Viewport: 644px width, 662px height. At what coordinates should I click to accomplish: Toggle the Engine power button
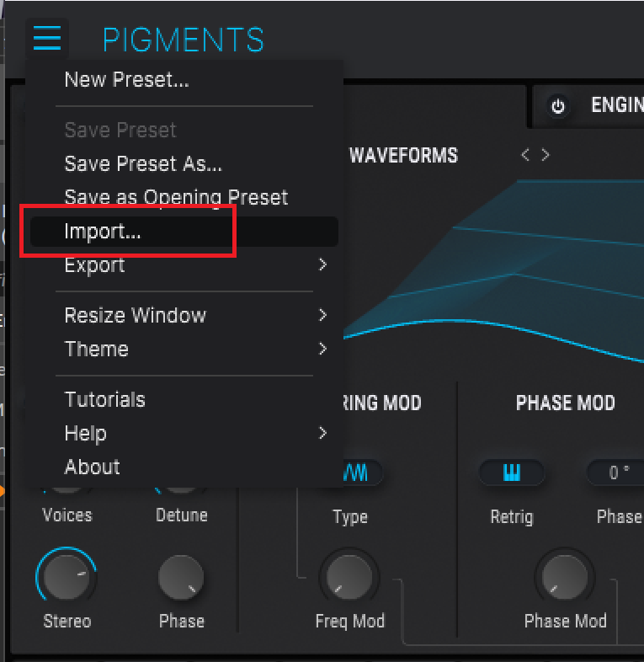point(558,106)
